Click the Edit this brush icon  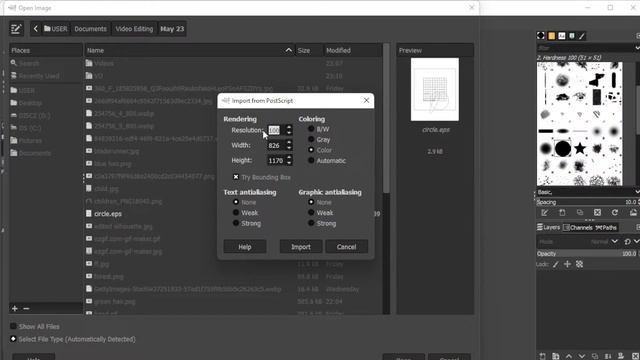(x=544, y=213)
